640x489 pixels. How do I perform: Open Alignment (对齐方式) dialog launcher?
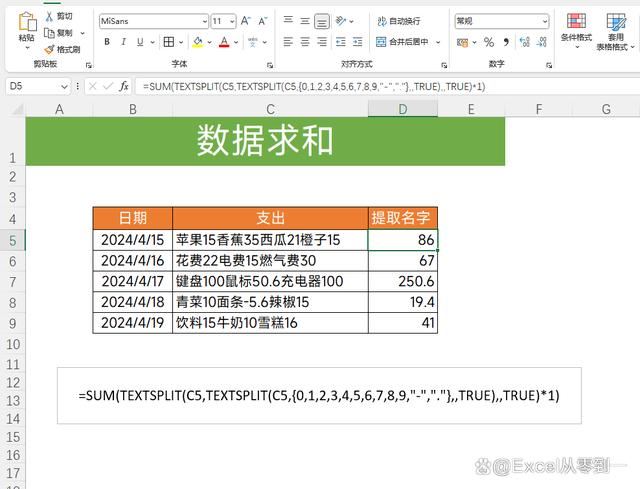coord(444,65)
